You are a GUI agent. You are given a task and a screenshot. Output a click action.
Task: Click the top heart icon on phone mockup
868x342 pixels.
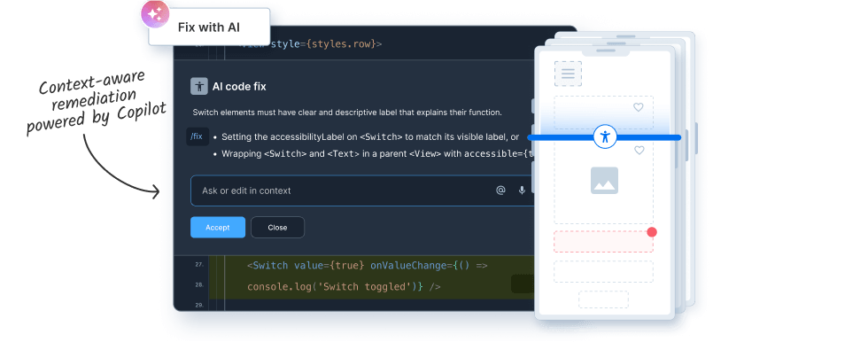coord(639,107)
